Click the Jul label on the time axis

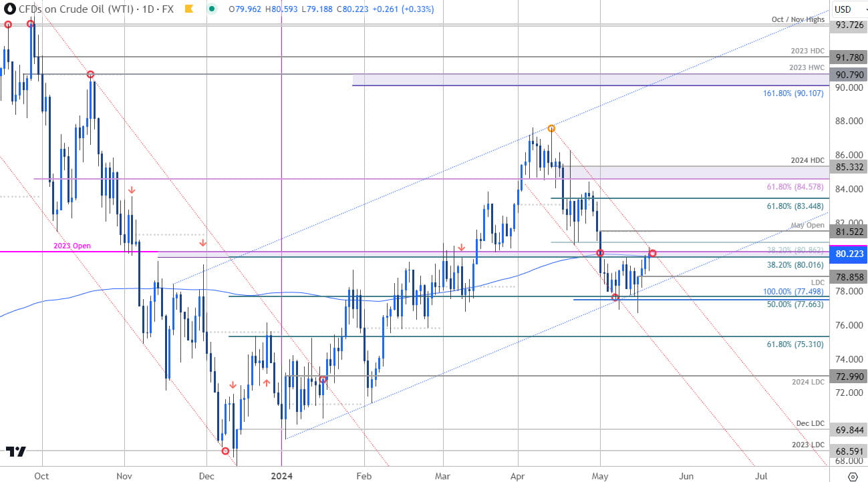tap(760, 477)
